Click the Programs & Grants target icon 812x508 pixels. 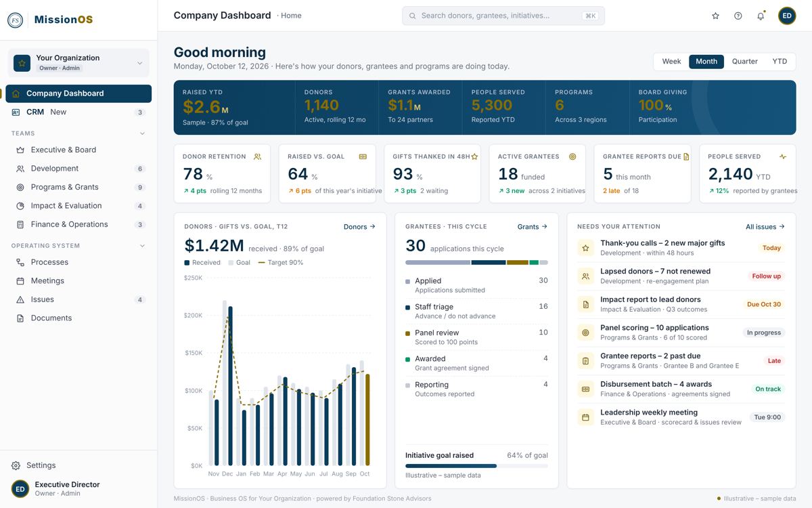pos(20,187)
